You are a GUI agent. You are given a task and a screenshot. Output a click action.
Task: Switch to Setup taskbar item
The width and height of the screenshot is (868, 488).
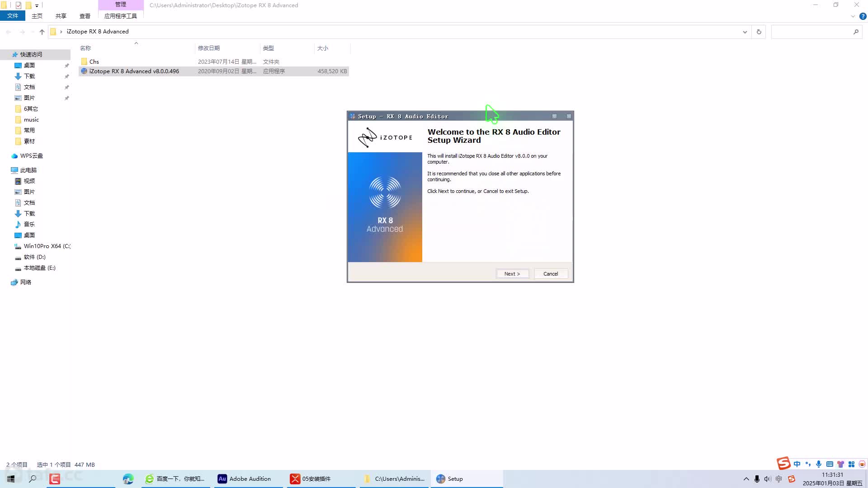[467, 479]
